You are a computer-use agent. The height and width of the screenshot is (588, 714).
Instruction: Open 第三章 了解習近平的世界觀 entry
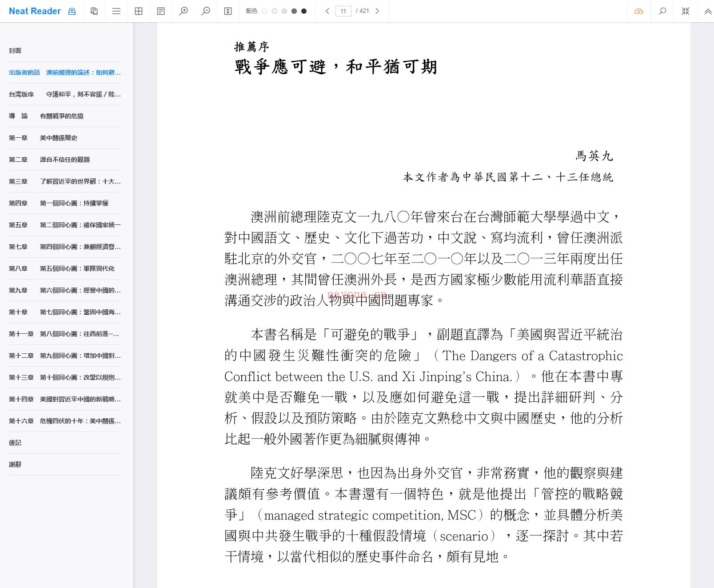65,181
